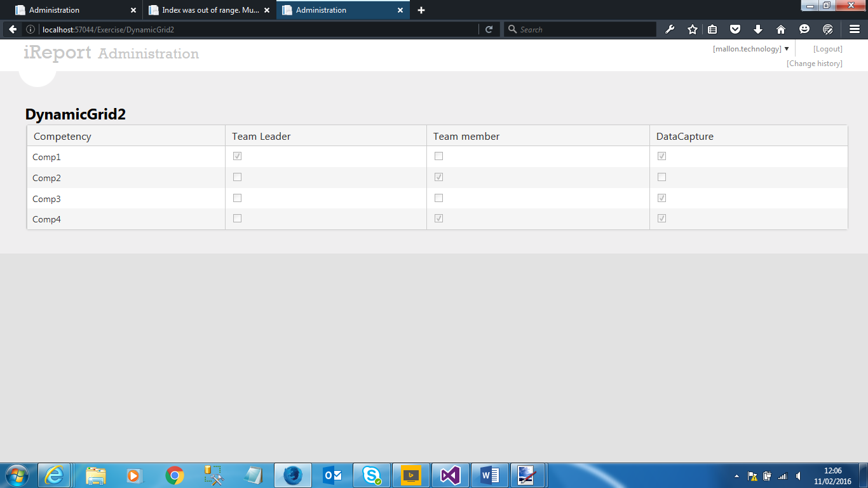
Task: Toggle Comp4 Team Leader checkbox
Action: 238,218
